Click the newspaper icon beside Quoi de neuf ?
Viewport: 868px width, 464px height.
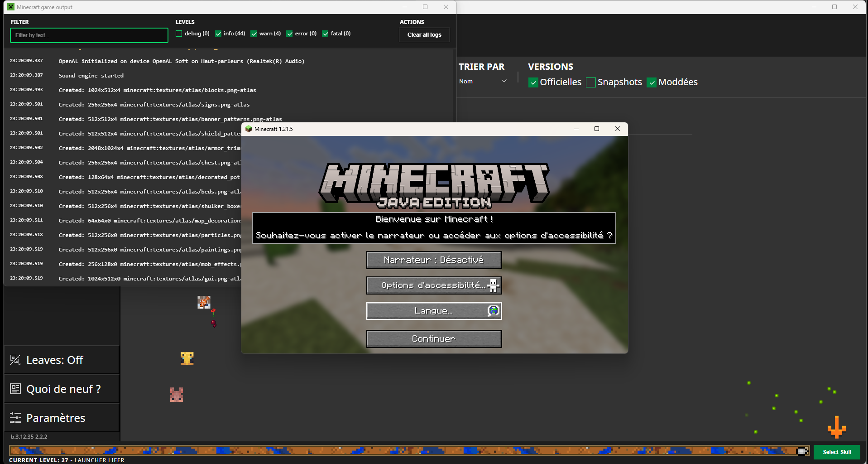15,389
